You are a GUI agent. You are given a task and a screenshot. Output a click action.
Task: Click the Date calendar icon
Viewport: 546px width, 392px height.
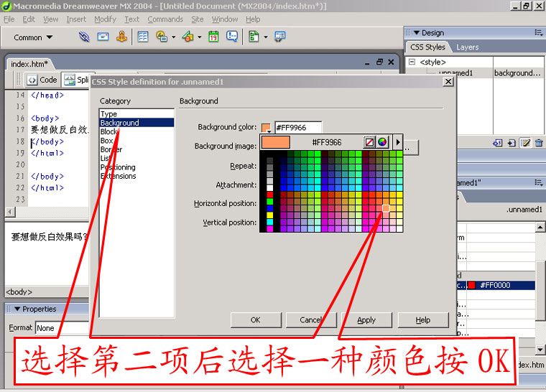[x=213, y=37]
